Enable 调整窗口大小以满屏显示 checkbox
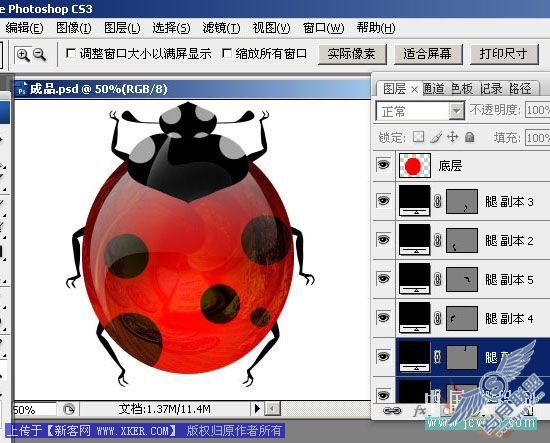The height and width of the screenshot is (443, 550). pos(71,54)
